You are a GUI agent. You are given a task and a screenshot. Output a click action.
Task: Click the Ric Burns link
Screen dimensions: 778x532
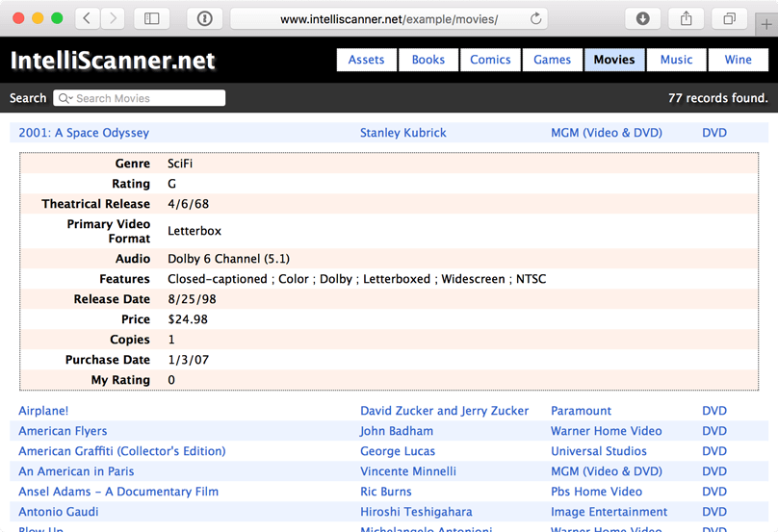click(x=386, y=492)
